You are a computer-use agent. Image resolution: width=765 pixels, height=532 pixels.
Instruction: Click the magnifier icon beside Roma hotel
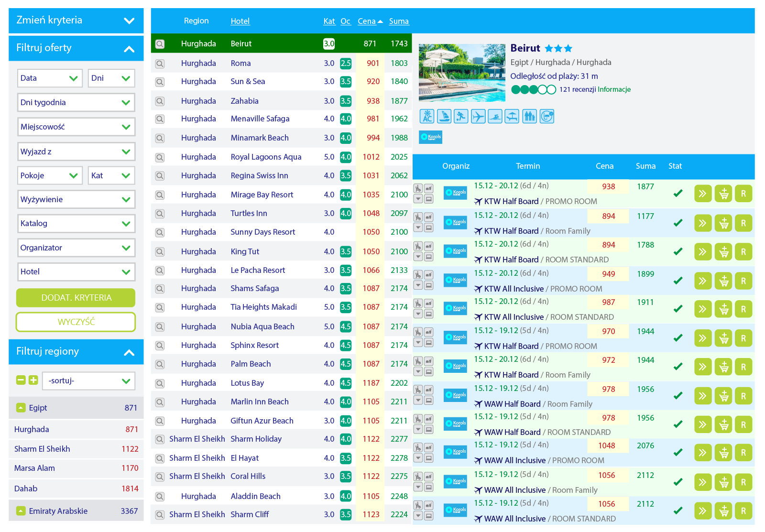tap(160, 64)
